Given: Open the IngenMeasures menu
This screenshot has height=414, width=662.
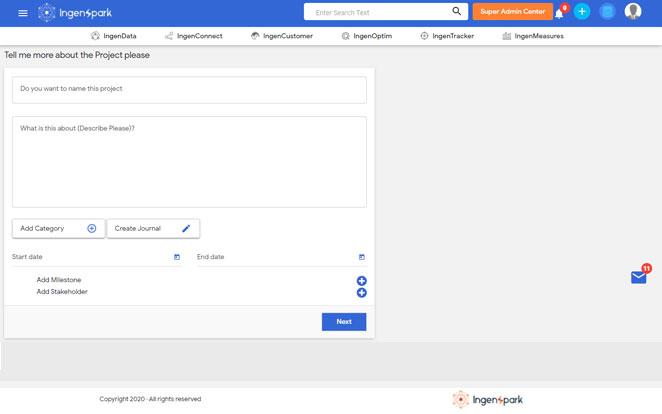Looking at the screenshot, I should [x=533, y=36].
